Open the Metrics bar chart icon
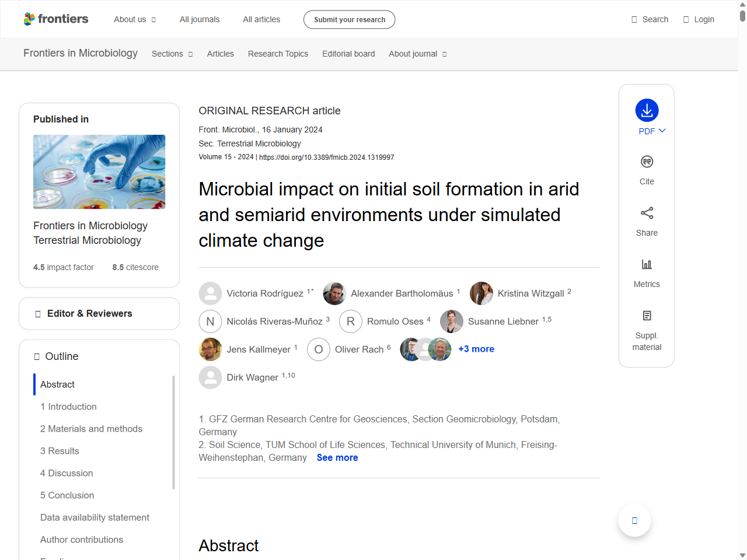 (647, 264)
